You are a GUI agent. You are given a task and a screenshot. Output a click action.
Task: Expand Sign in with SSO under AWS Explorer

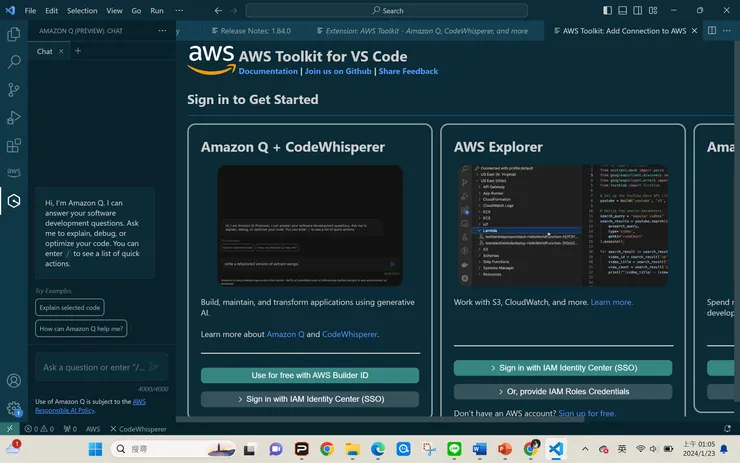click(x=563, y=368)
